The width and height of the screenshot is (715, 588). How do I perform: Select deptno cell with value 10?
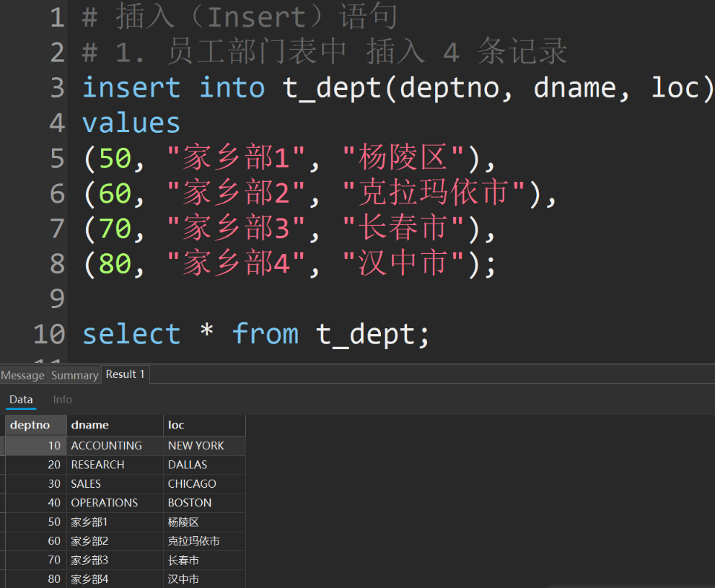click(36, 445)
